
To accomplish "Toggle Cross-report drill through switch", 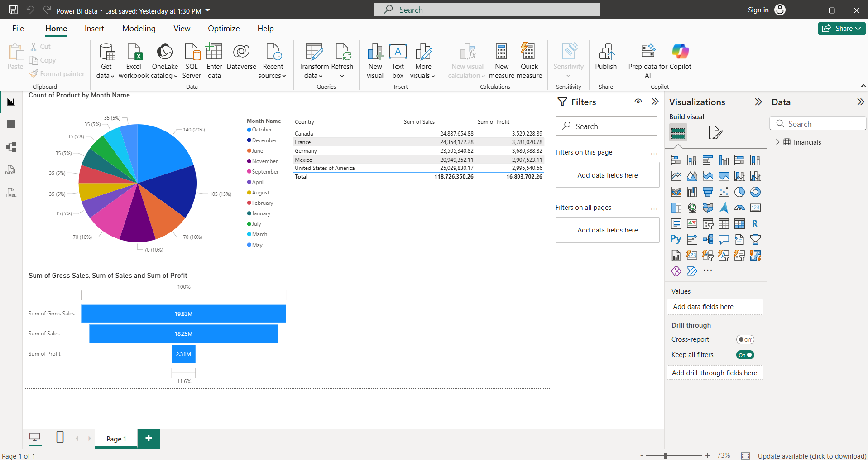I will [745, 339].
